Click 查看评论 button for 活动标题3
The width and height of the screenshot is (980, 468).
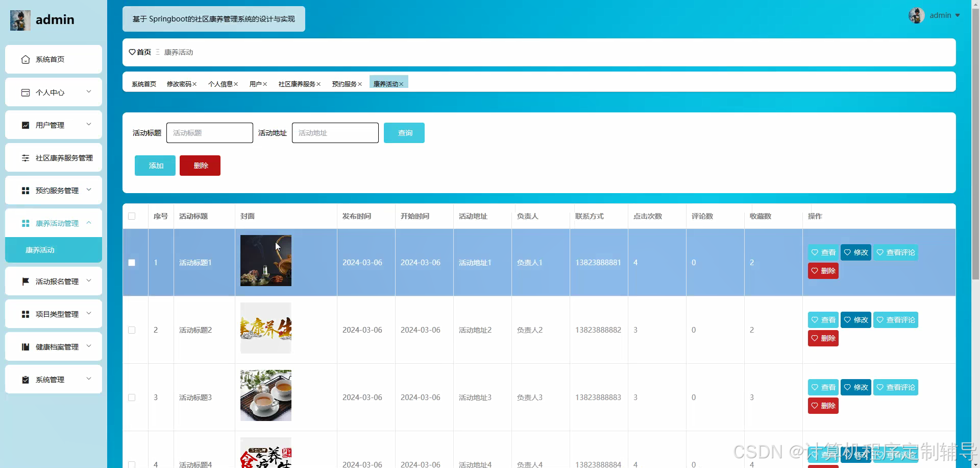click(896, 387)
